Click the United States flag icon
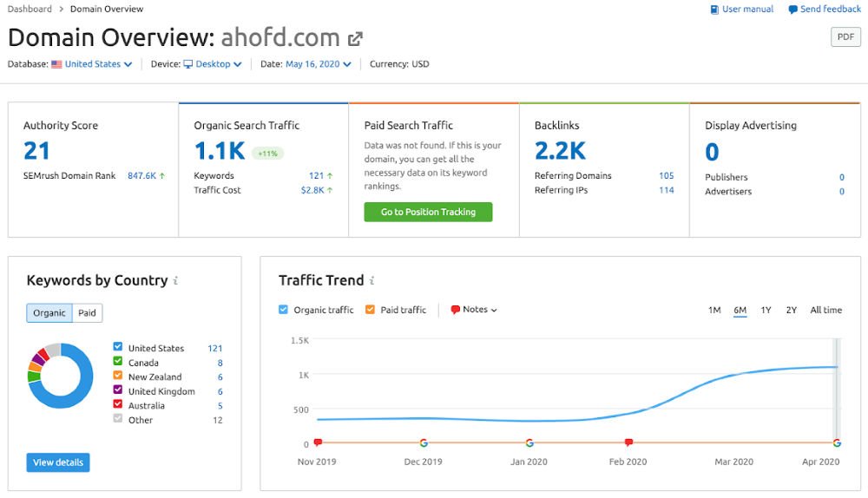Screen dimensions: 868x498 click(x=56, y=64)
